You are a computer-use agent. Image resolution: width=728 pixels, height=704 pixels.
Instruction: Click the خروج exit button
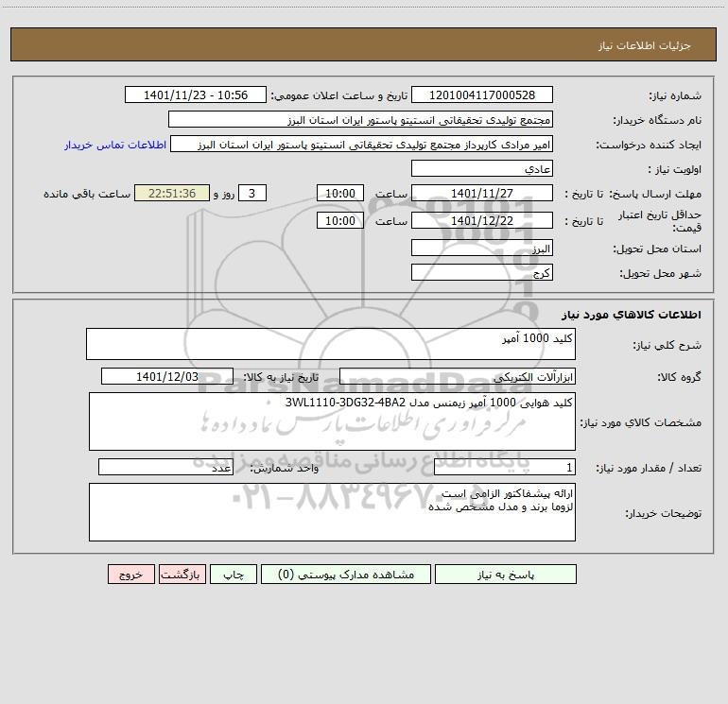coord(130,574)
